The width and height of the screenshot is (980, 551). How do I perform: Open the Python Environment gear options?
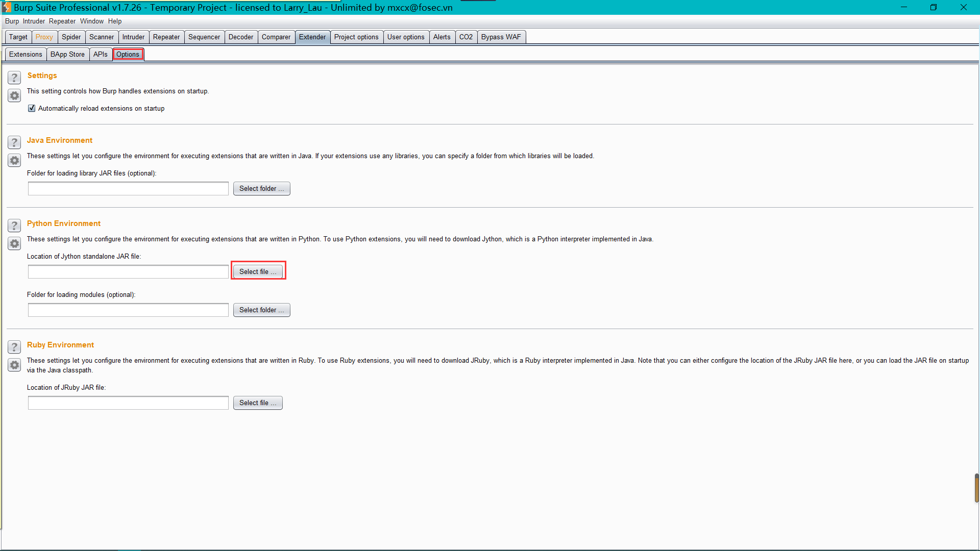(x=14, y=244)
